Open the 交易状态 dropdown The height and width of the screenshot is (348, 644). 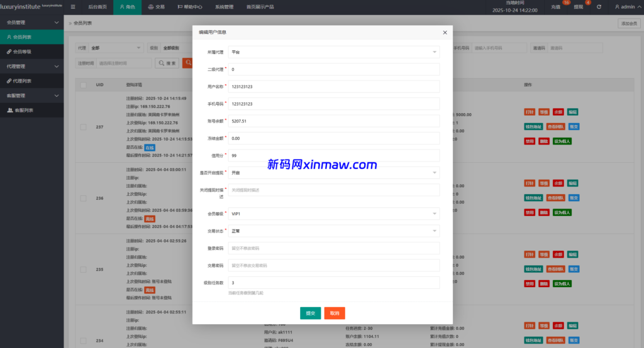coord(334,231)
